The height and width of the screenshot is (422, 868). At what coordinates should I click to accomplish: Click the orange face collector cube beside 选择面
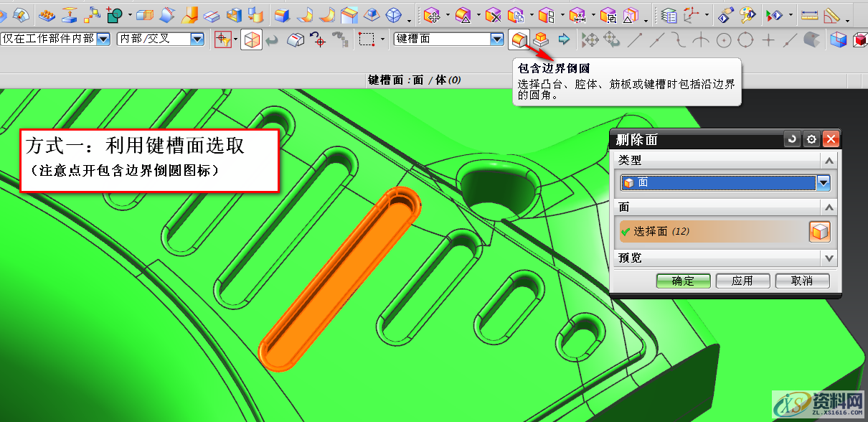pyautogui.click(x=819, y=231)
